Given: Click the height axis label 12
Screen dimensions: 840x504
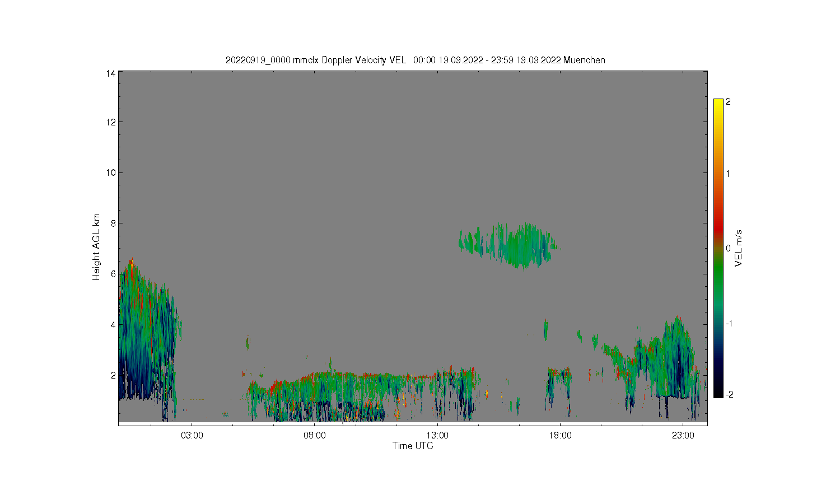Looking at the screenshot, I should pyautogui.click(x=111, y=122).
